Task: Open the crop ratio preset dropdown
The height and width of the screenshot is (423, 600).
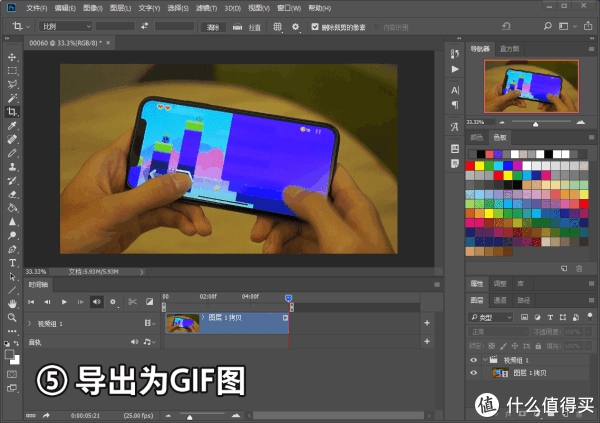Action: pos(65,26)
